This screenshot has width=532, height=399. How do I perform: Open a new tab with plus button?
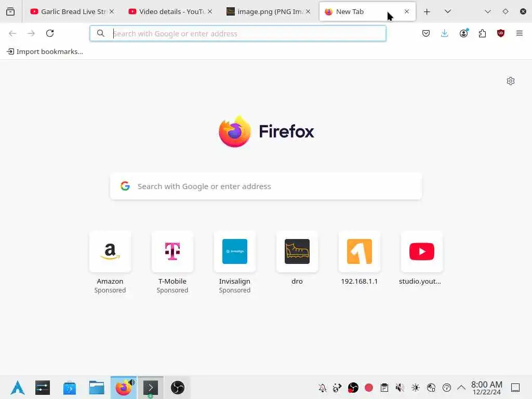[427, 11]
